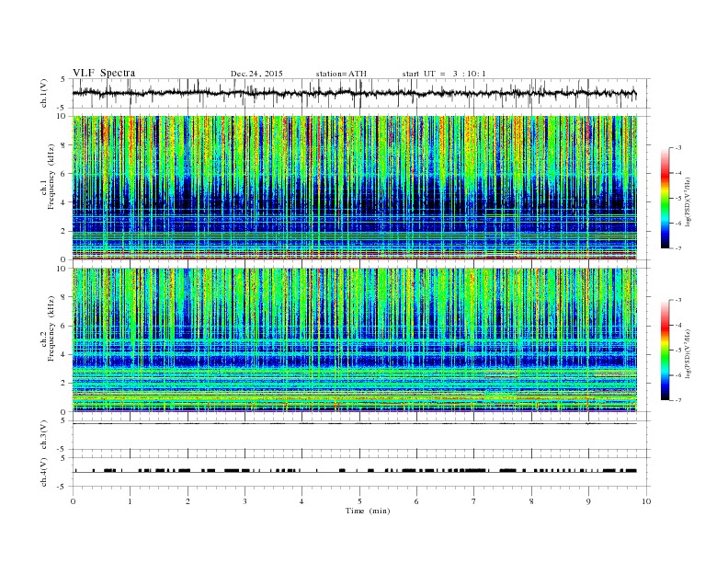
Task: Click the time axis tick label "10"
Action: pos(646,501)
